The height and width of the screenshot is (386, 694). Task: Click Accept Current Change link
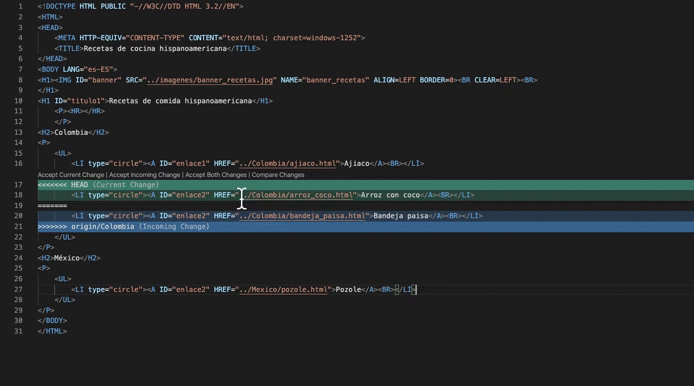point(71,175)
